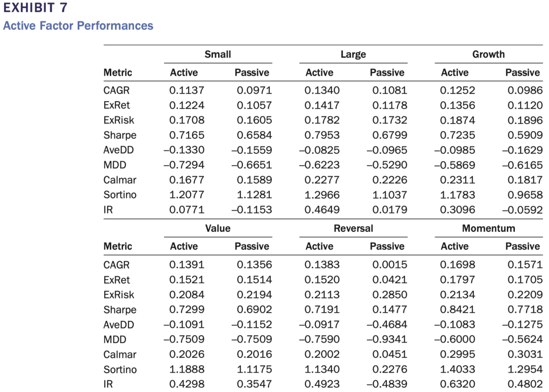Select the Reversal Passive IR value –0.4839
549x392 pixels.
point(388,384)
